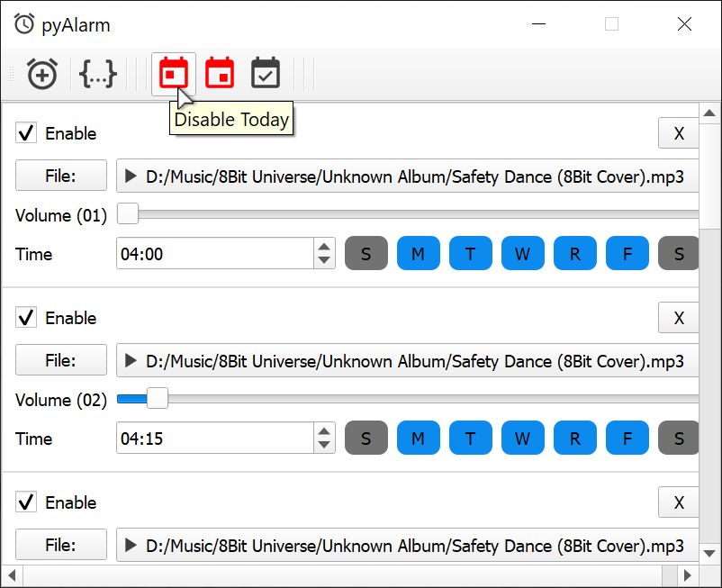Click the add new alarm icon
Screen dimensions: 722x588
click(x=41, y=74)
